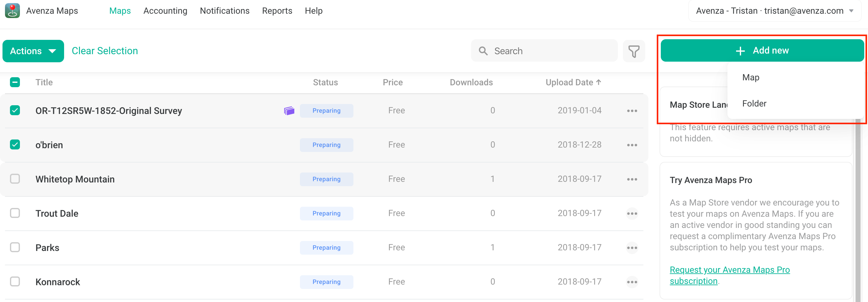Viewport: 868px width, 302px height.
Task: Open more options for o'brien row
Action: point(632,145)
